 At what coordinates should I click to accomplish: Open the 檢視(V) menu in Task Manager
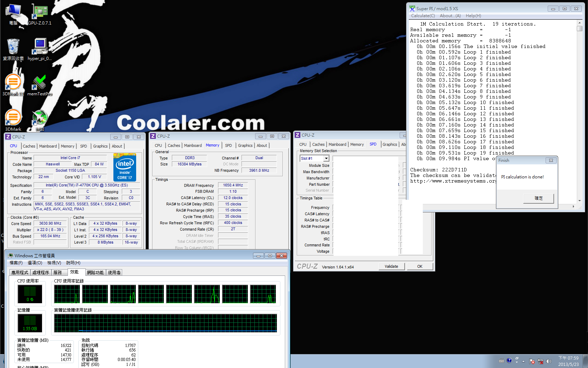pos(54,263)
